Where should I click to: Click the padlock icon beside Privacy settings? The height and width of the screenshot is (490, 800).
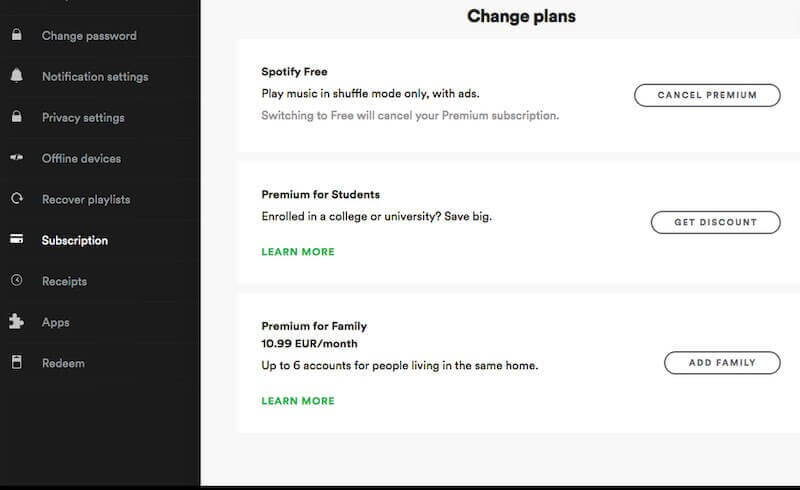pos(16,117)
